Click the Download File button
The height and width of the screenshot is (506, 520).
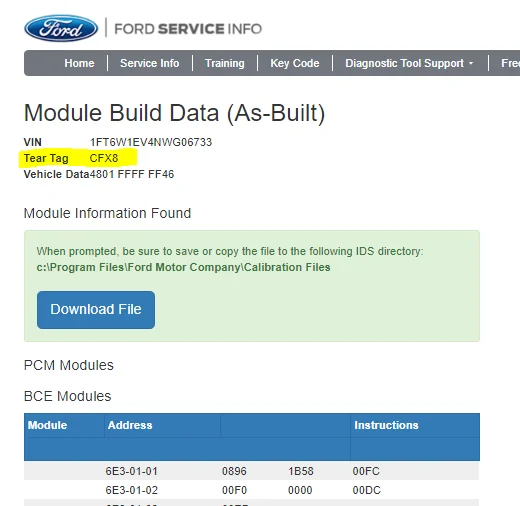pos(96,310)
